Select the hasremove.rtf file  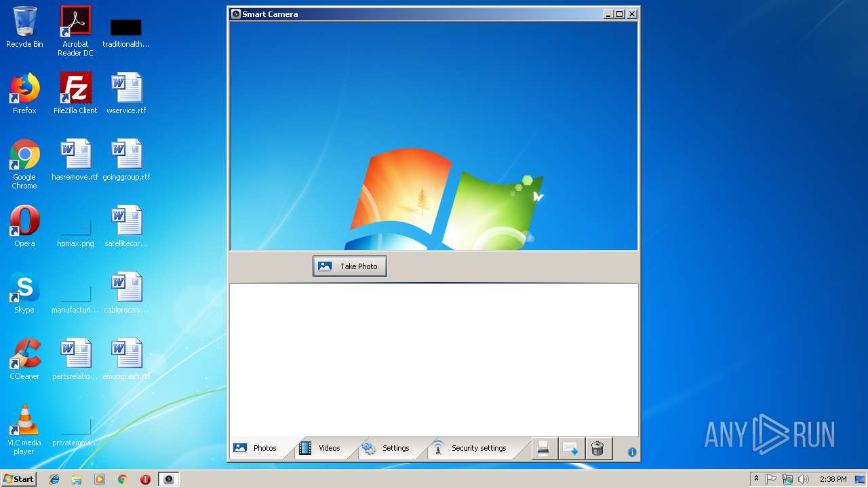click(75, 160)
